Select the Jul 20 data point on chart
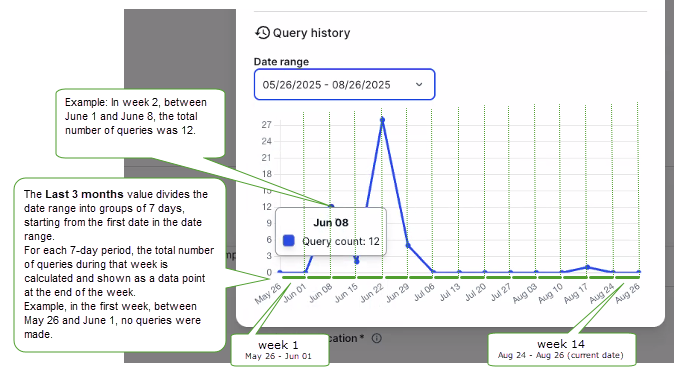 click(485, 272)
